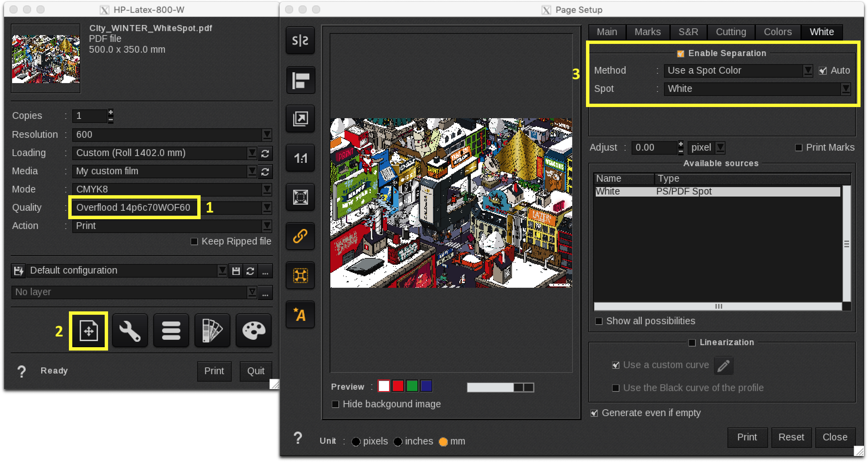
Task: Open the swatch book color profile icon
Action: tap(212, 330)
